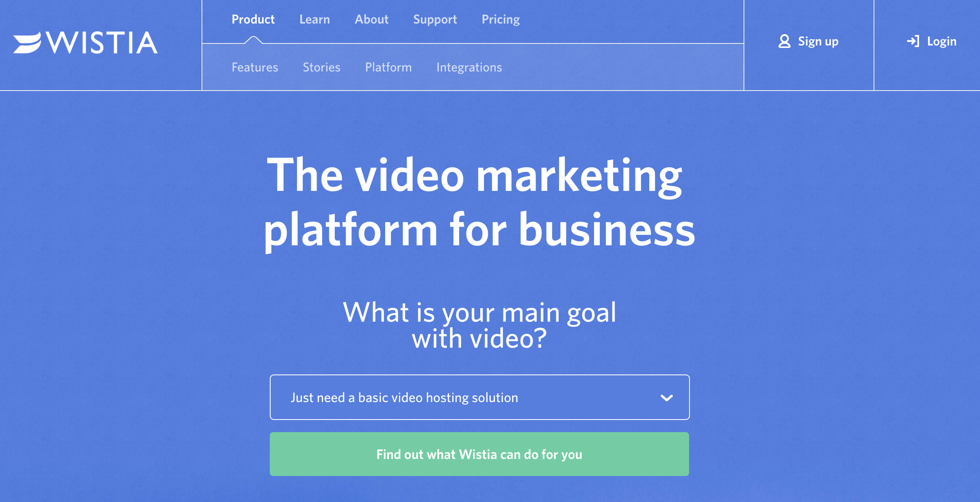Viewport: 980px width, 502px height.
Task: Click the Login arrow icon
Action: click(913, 41)
